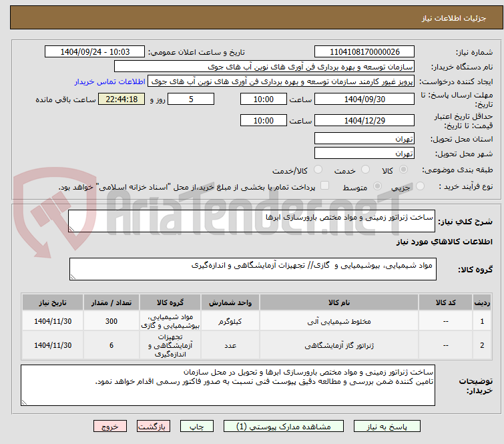Click the بازگشت back button

153,427
